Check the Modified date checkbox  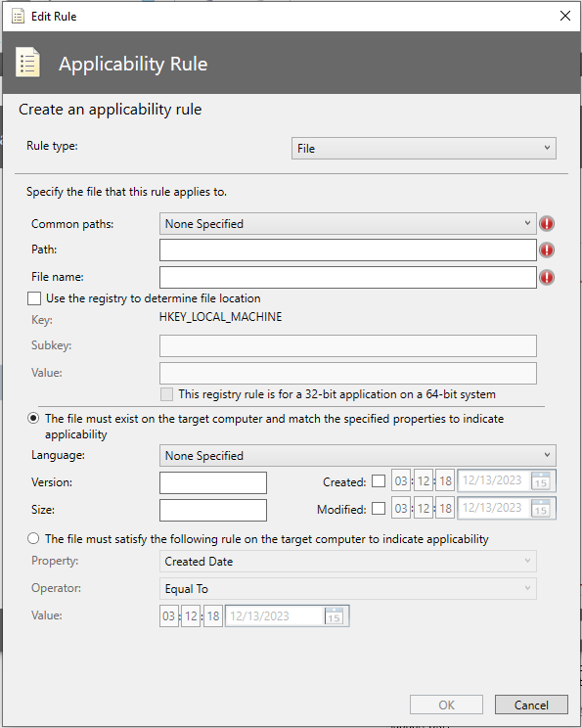click(x=379, y=509)
